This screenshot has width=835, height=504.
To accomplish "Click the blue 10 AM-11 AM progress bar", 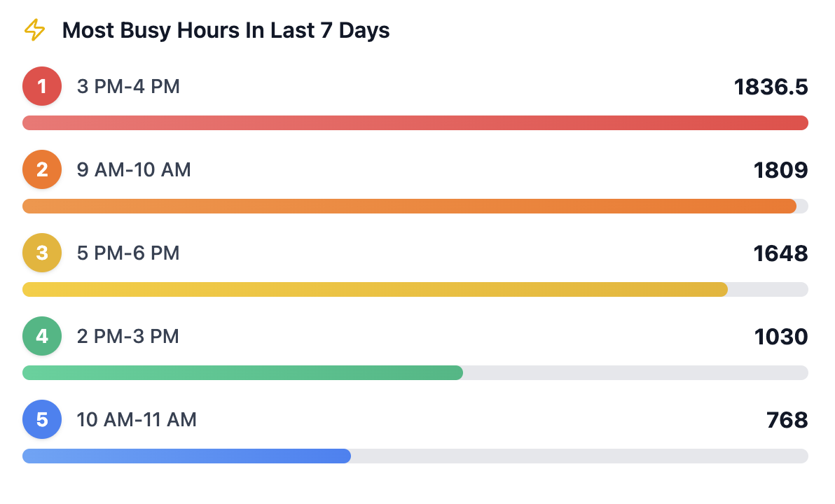I will pyautogui.click(x=186, y=456).
